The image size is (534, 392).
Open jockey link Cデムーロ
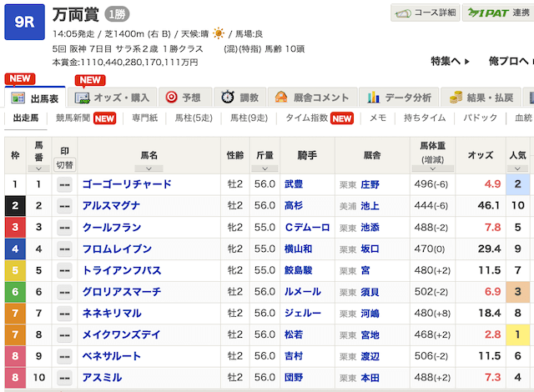[305, 227]
